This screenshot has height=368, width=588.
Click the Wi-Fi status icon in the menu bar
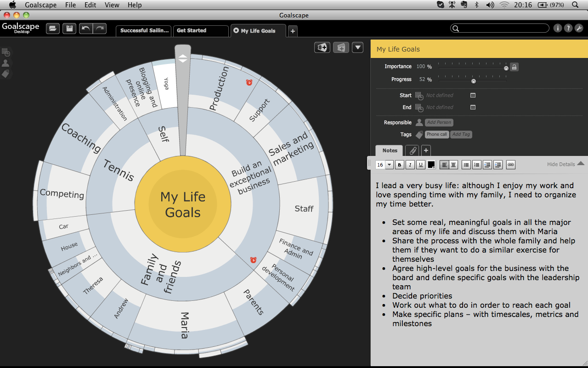tap(504, 5)
